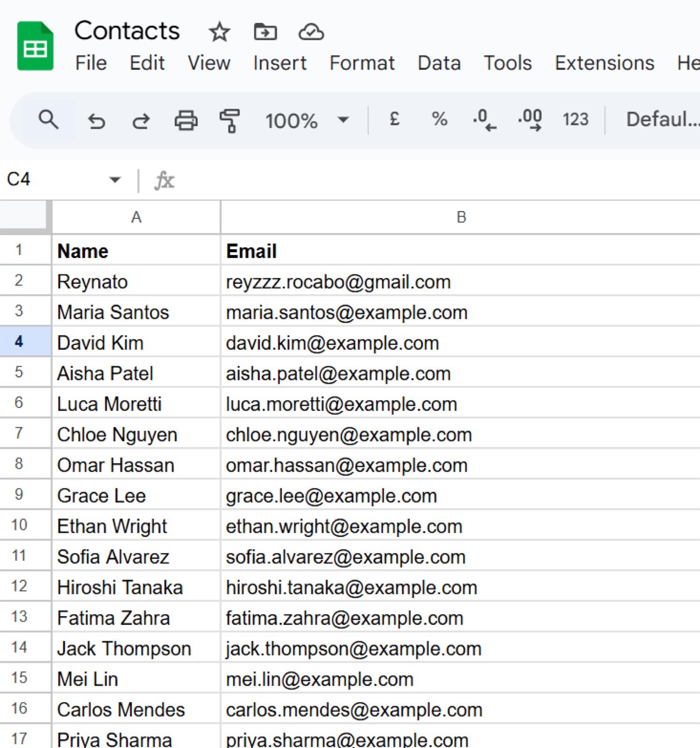
Task: Select the Reynato cell
Action: 136,281
